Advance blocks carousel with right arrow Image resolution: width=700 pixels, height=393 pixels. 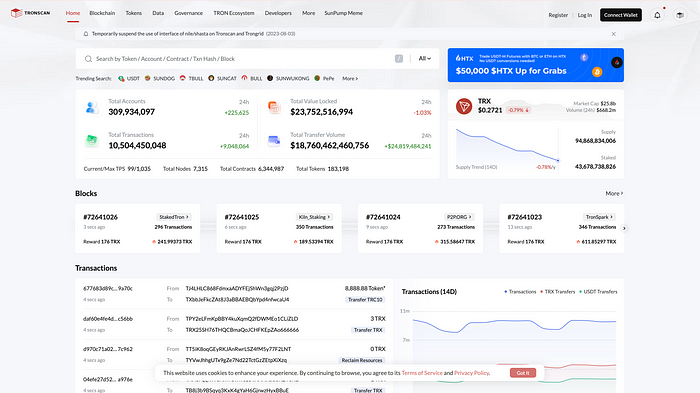pyautogui.click(x=624, y=229)
